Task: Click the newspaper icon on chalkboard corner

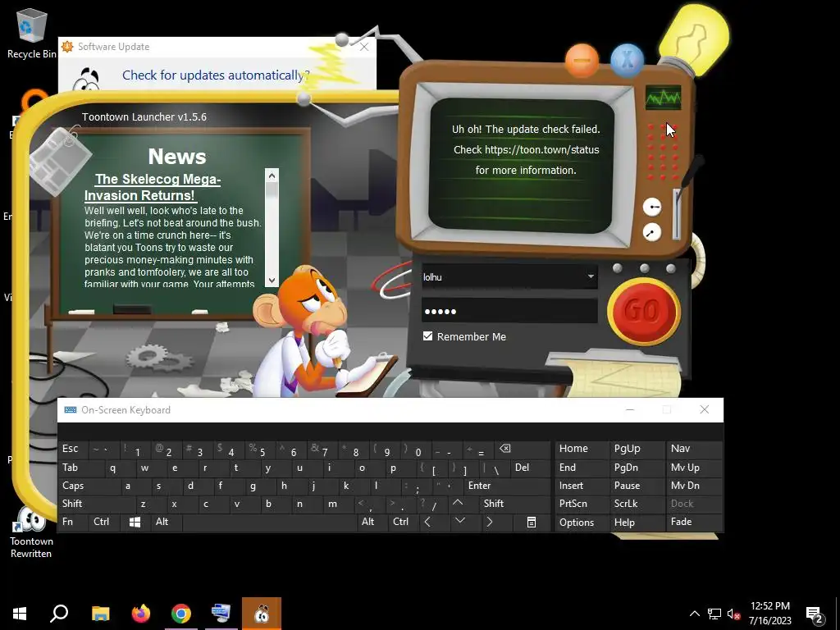Action: click(61, 162)
